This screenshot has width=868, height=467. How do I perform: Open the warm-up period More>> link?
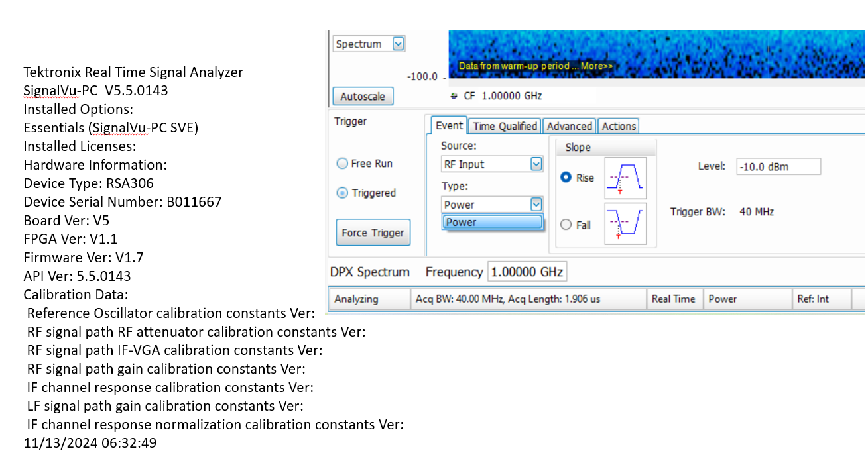[x=597, y=66]
